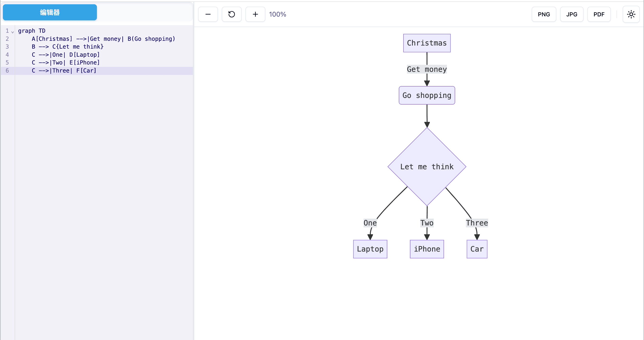Click the Car node
Viewport: 644px width, 340px height.
[477, 249]
